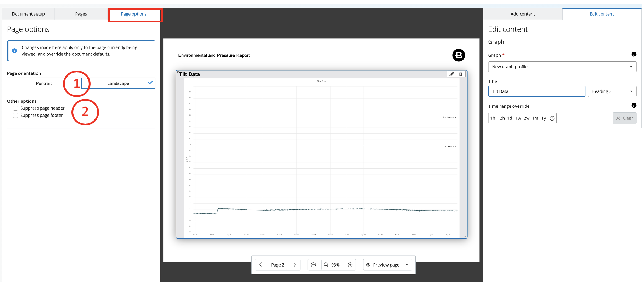Switch to the Document setup tab
The width and height of the screenshot is (644, 297).
(x=28, y=14)
